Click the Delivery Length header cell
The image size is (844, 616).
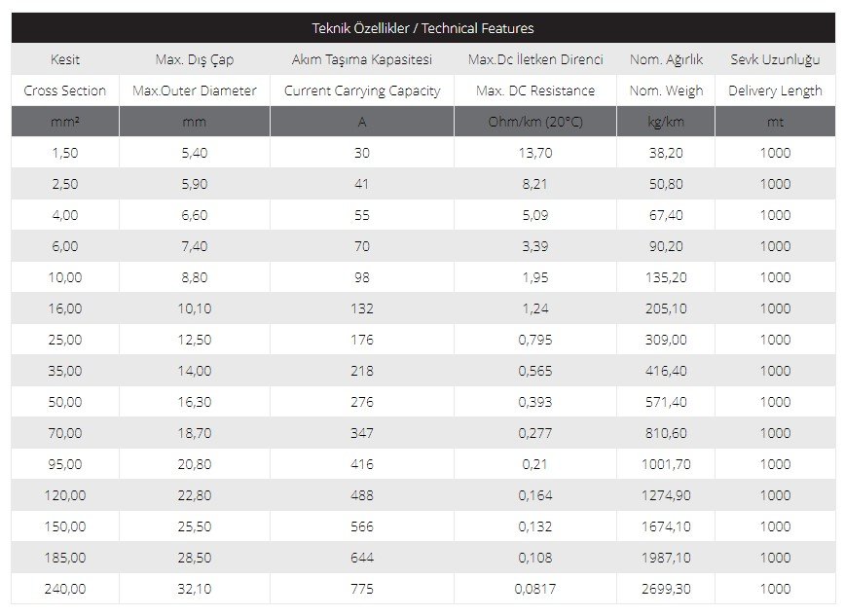click(775, 91)
